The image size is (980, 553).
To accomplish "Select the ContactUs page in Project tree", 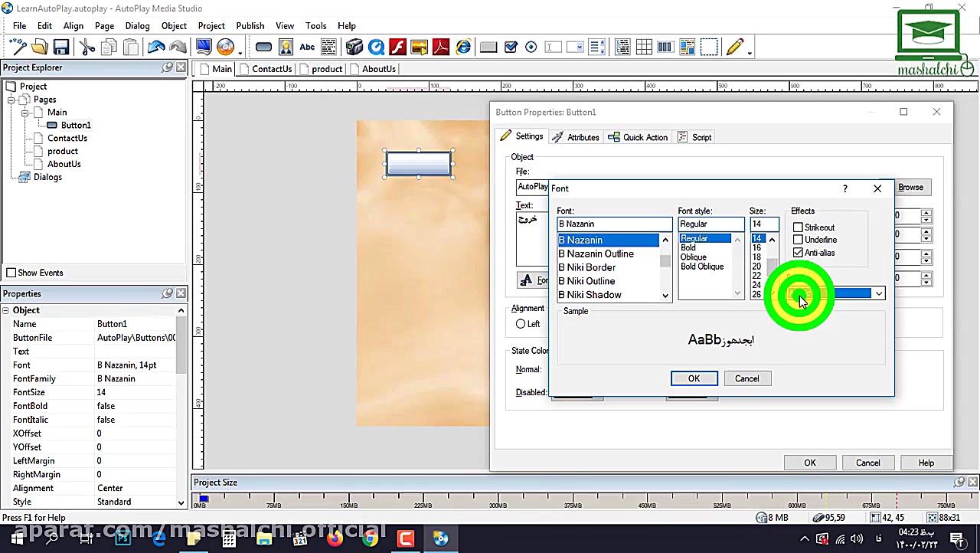I will point(67,138).
